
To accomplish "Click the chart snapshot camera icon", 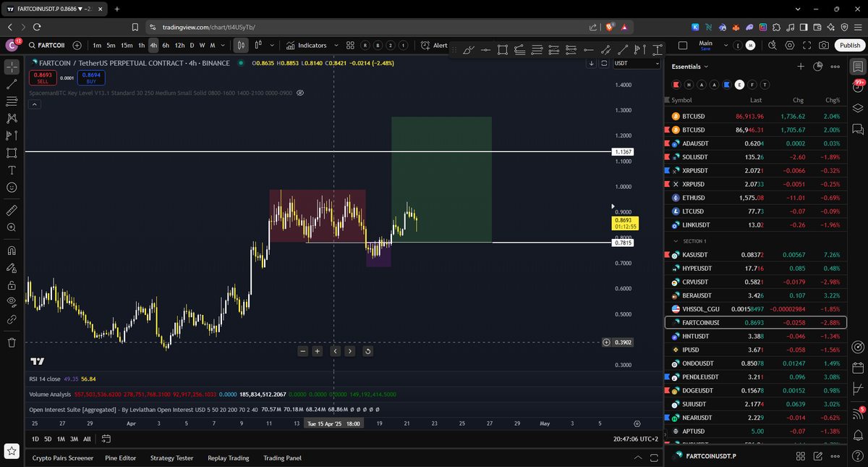I will (824, 45).
